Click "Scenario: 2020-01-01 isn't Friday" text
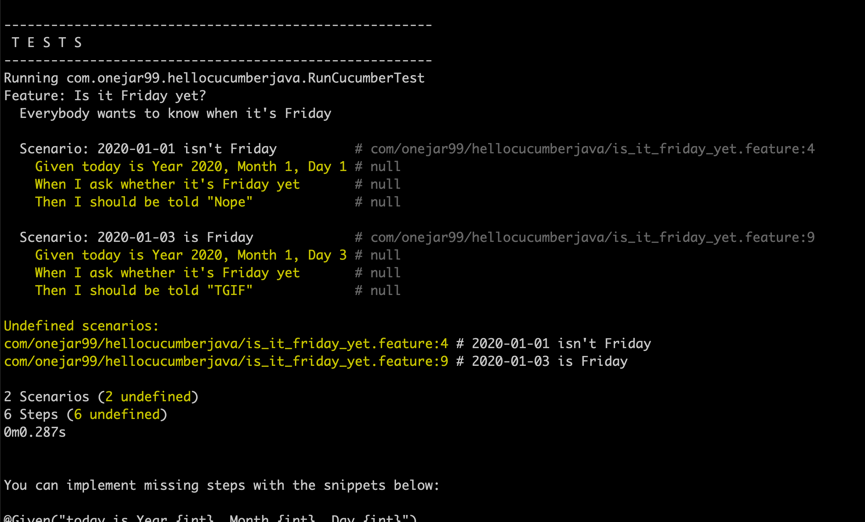Screen dimensions: 865x522 pos(148,148)
